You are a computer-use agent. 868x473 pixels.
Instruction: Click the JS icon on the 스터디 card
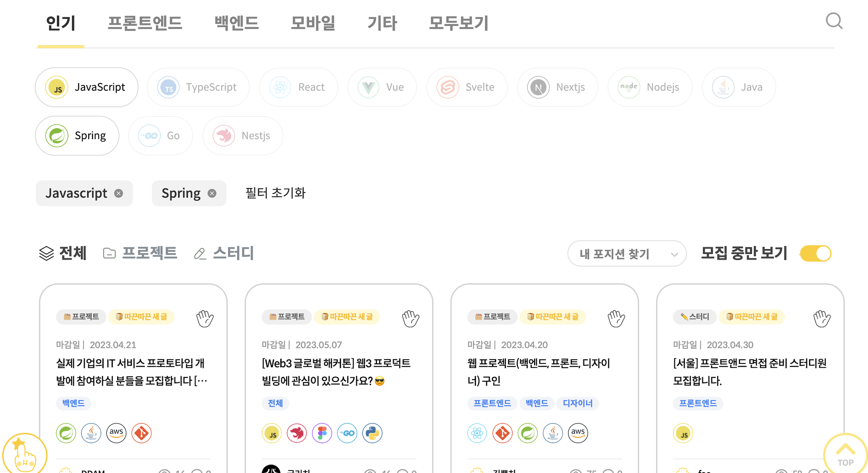click(683, 433)
